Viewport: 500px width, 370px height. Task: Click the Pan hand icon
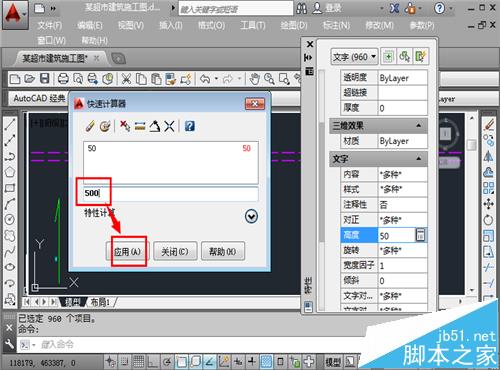click(255, 79)
